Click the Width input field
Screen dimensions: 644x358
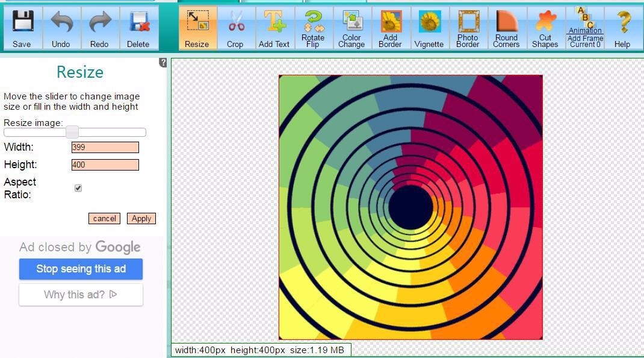click(x=105, y=147)
